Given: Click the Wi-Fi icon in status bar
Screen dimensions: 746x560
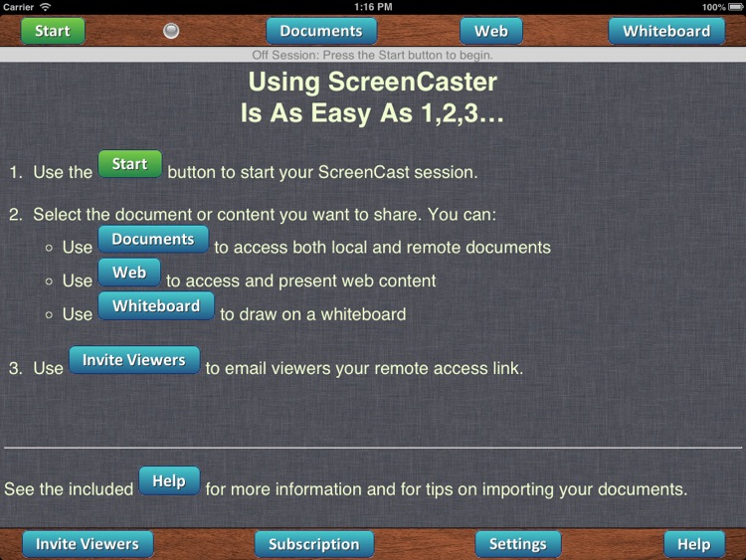Looking at the screenshot, I should click(x=45, y=7).
